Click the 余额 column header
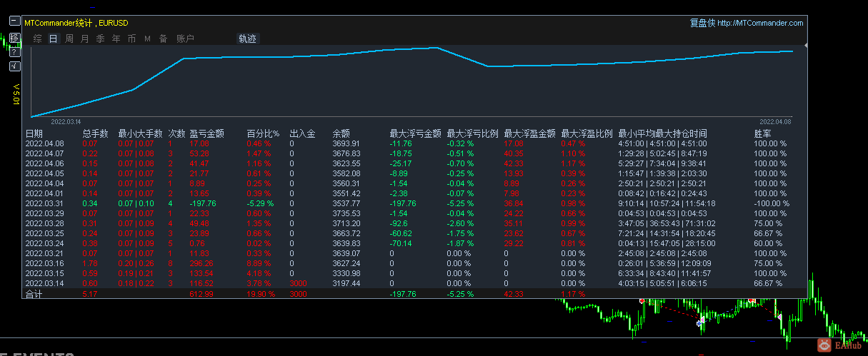The image size is (868, 356). tap(341, 133)
